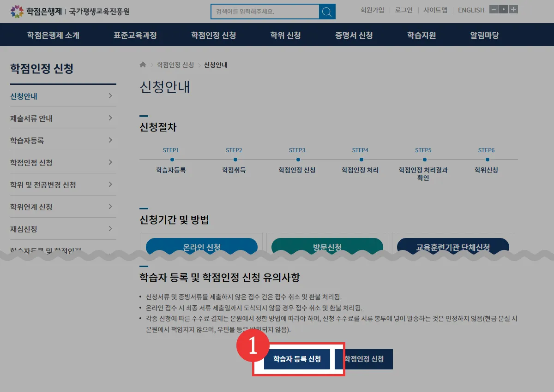Expand the 재심신청 sidebar item
Screen dimensions: 554x392
(x=63, y=228)
